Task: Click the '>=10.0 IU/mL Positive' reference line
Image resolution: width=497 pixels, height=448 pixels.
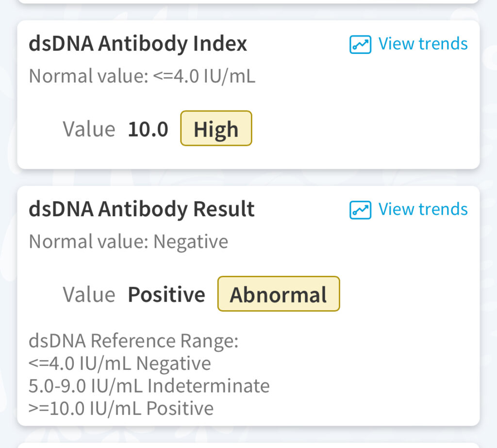Action: coord(121,408)
